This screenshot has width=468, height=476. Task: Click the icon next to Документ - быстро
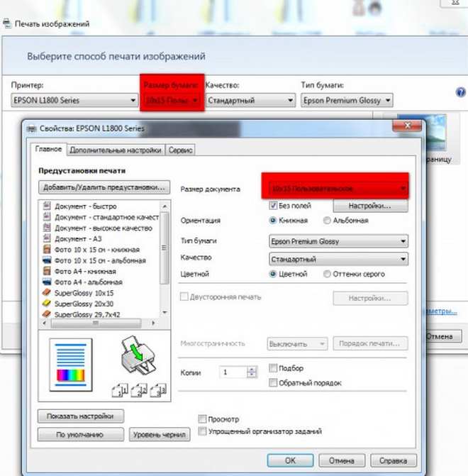coord(46,206)
